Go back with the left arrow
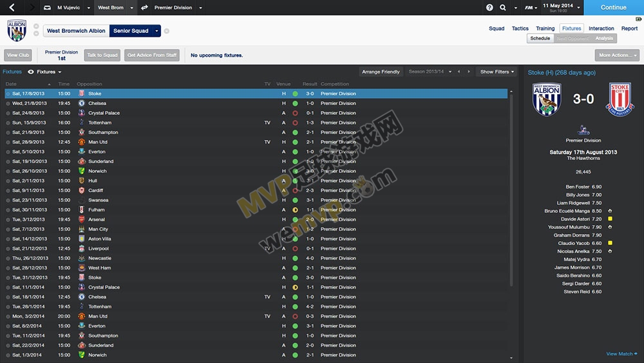The width and height of the screenshot is (644, 363). coord(12,7)
